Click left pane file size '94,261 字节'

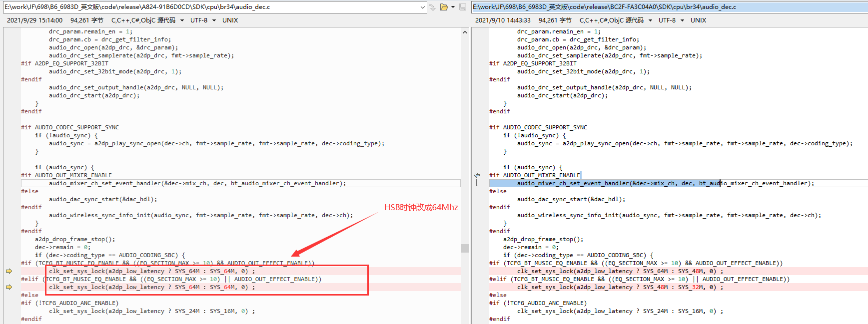click(87, 20)
